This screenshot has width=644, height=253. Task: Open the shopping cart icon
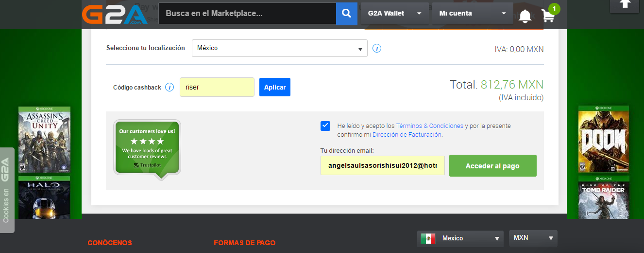(548, 16)
